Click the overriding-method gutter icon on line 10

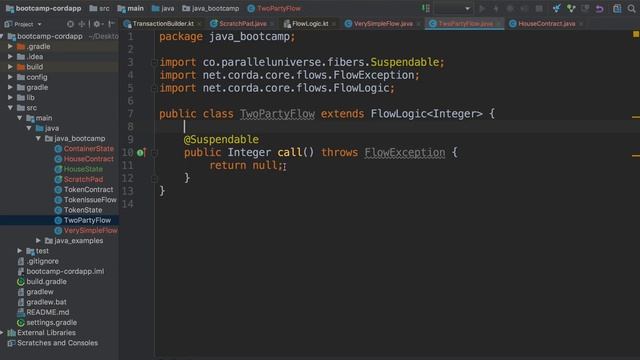tap(141, 153)
